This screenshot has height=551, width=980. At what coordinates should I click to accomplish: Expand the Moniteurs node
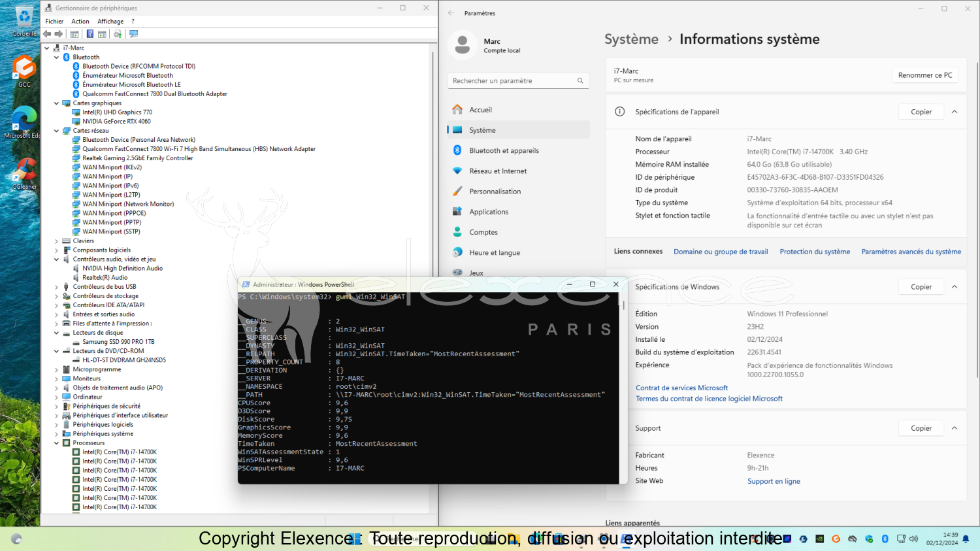[x=56, y=379]
